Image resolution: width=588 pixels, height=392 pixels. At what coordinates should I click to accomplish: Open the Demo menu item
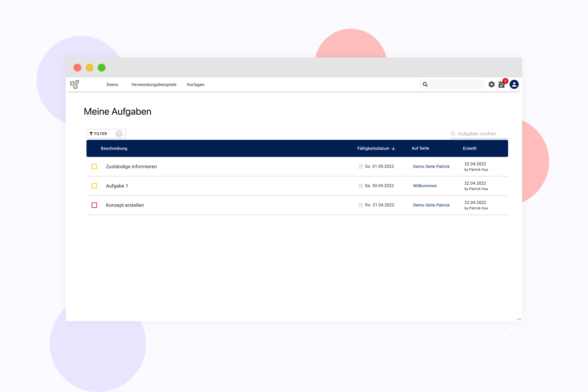tap(112, 85)
